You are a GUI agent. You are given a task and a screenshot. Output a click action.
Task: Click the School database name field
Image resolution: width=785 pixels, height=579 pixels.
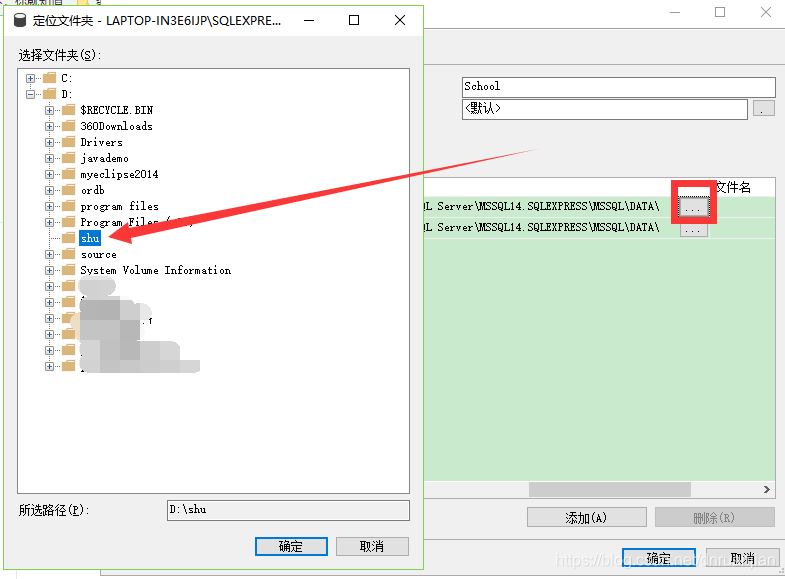tap(618, 87)
